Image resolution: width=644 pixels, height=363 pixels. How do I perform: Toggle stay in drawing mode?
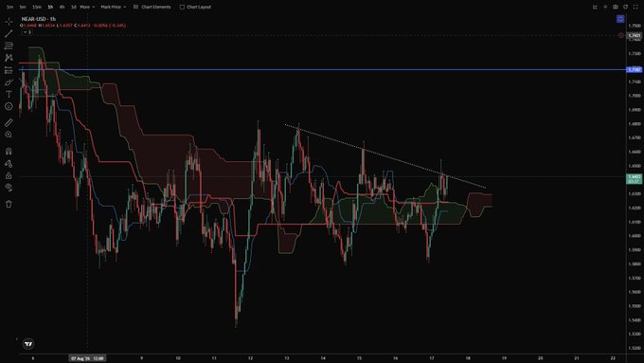coord(9,164)
